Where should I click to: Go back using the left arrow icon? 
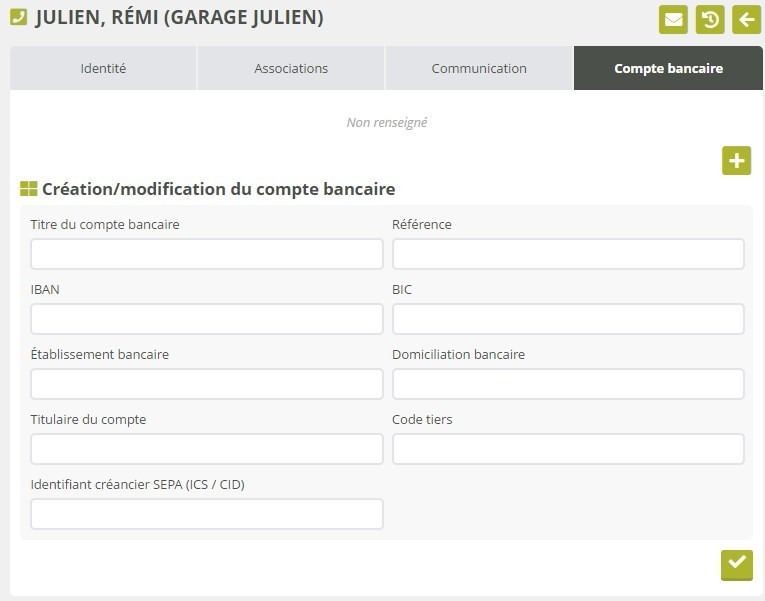tap(746, 20)
